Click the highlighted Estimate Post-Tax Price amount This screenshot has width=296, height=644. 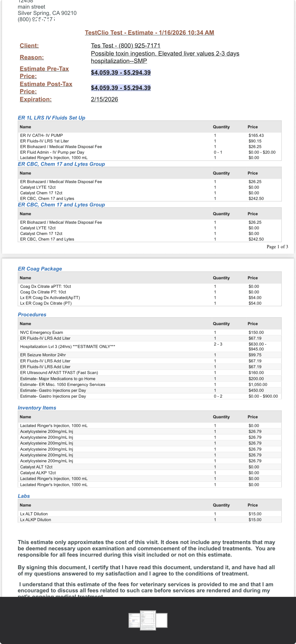click(121, 88)
